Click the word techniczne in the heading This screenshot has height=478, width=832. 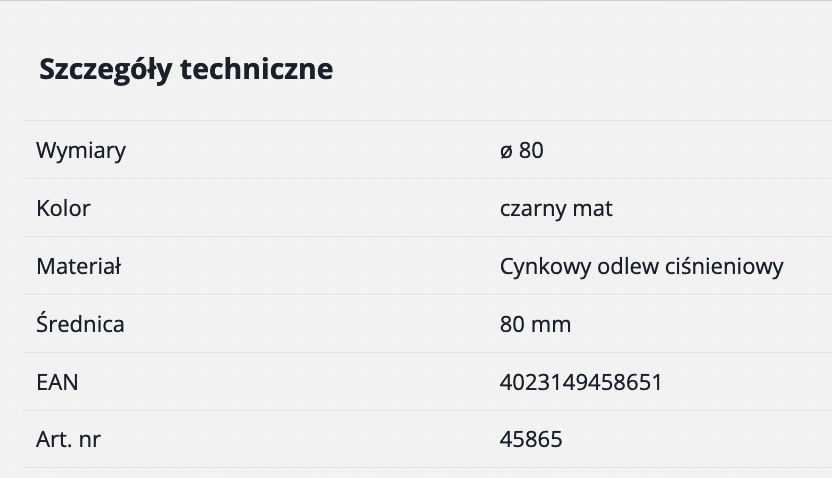pyautogui.click(x=257, y=68)
